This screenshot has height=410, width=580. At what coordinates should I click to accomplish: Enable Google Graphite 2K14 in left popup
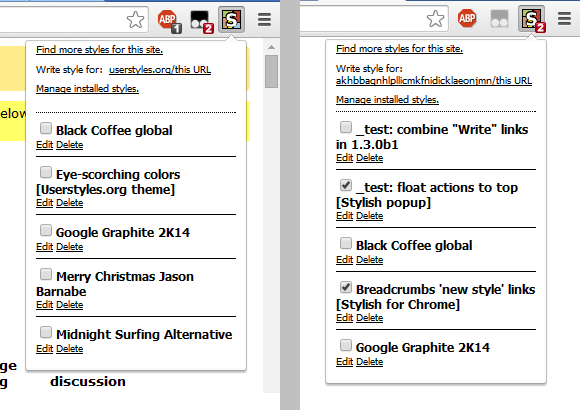(x=46, y=230)
